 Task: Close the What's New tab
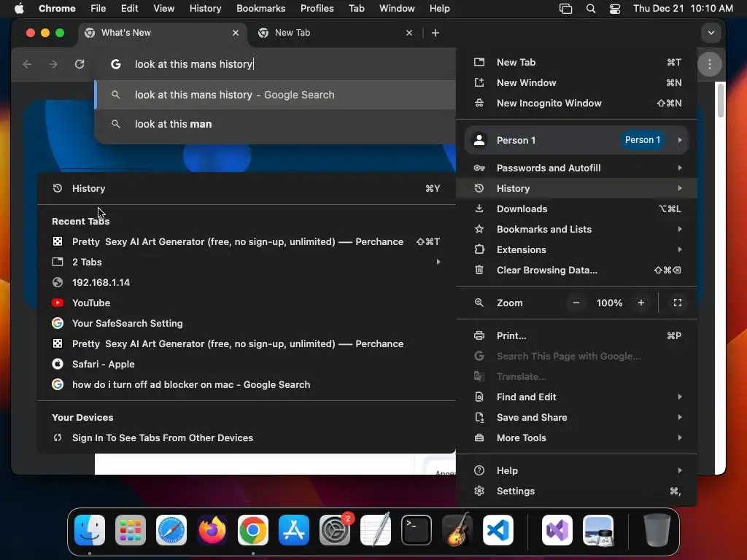(x=236, y=33)
